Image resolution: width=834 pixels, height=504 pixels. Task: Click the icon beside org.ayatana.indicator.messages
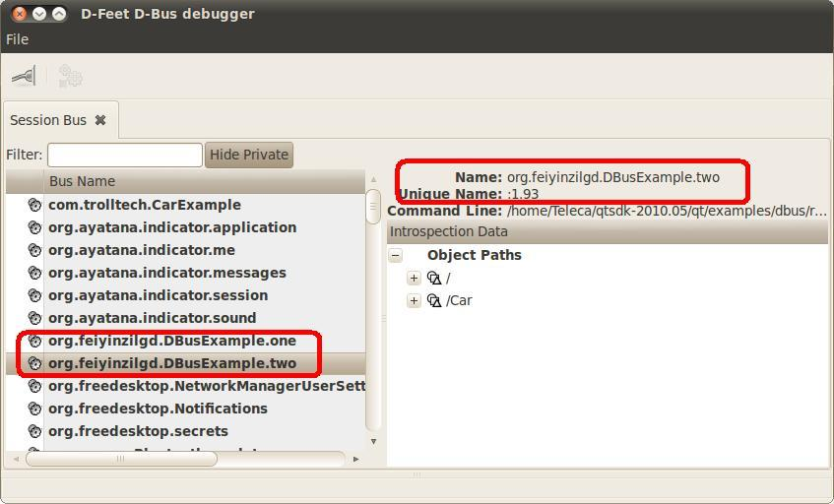[34, 273]
